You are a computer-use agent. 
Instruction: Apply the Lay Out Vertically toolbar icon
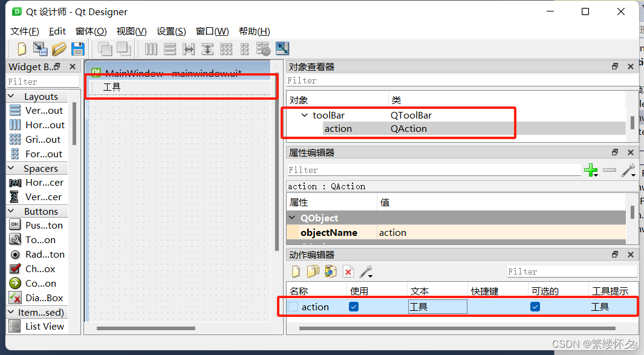[x=169, y=49]
